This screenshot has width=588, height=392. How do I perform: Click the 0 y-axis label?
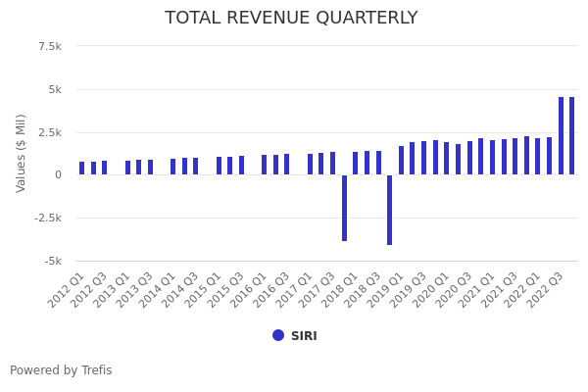pos(58,175)
